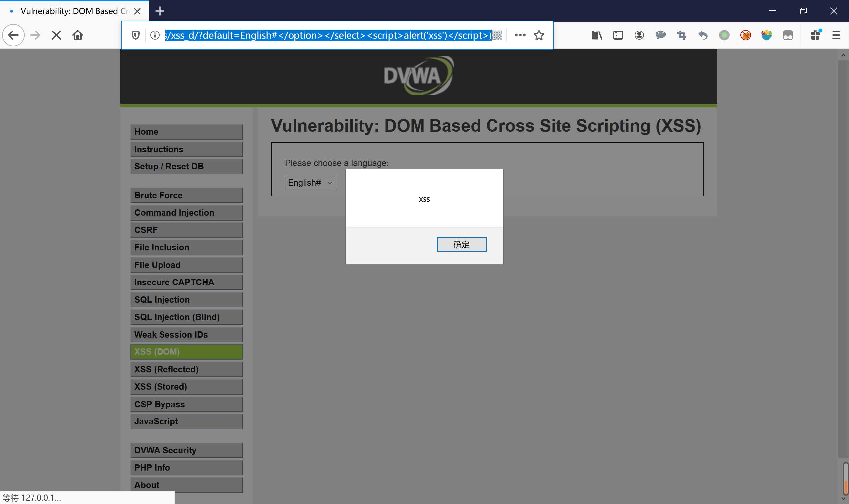Minimize the browser window
849x504 pixels.
pyautogui.click(x=773, y=11)
